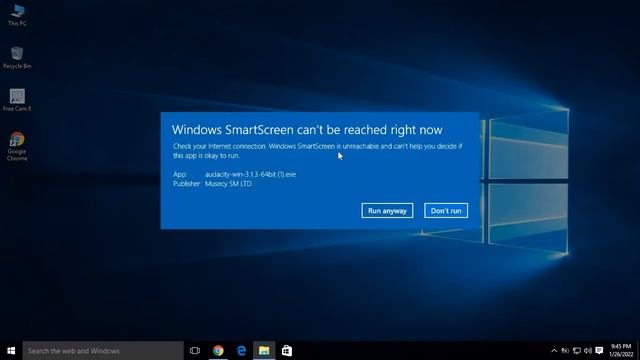
Task: Open This PC desktop icon
Action: pyautogui.click(x=17, y=16)
